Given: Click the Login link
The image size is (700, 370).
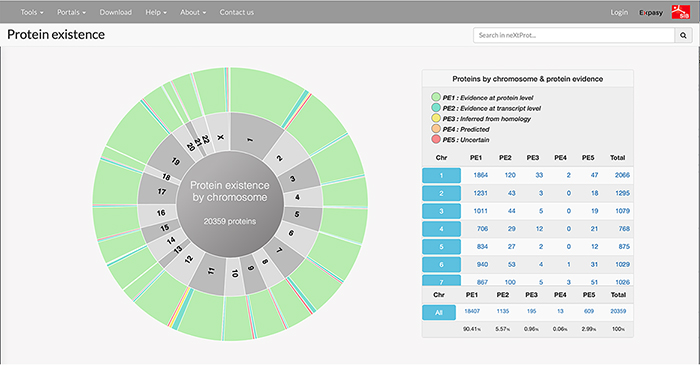Looking at the screenshot, I should click(x=619, y=12).
